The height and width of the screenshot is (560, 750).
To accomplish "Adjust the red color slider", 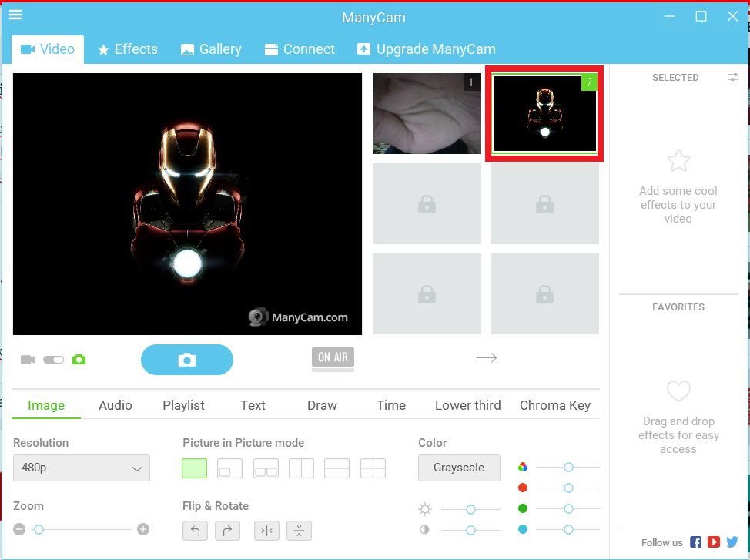I will tap(568, 488).
